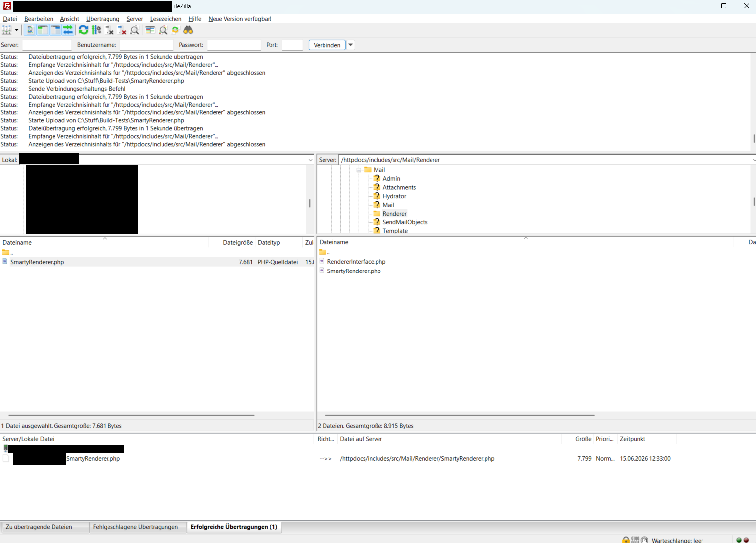This screenshot has height=543, width=756.
Task: Open the Lesezeichen menu
Action: (165, 19)
